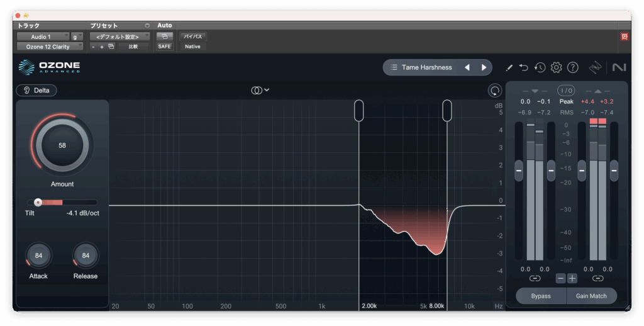The image size is (644, 326).
Task: Open the Audio 1 track dropdown
Action: (x=42, y=37)
